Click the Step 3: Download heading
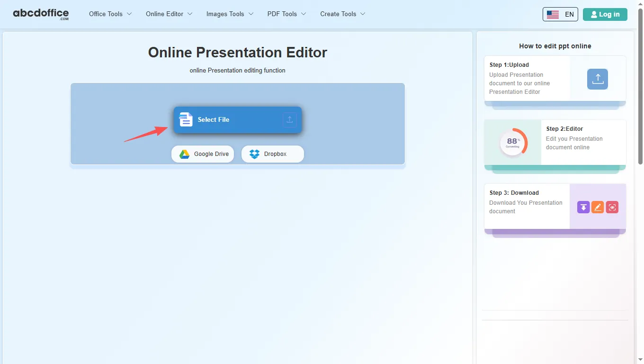 coord(514,193)
